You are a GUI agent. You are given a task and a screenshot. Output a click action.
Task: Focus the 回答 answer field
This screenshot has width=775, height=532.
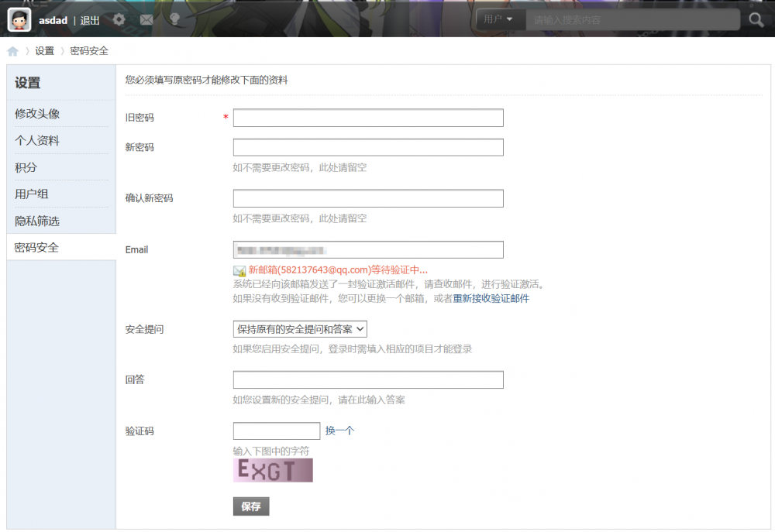[x=368, y=380]
